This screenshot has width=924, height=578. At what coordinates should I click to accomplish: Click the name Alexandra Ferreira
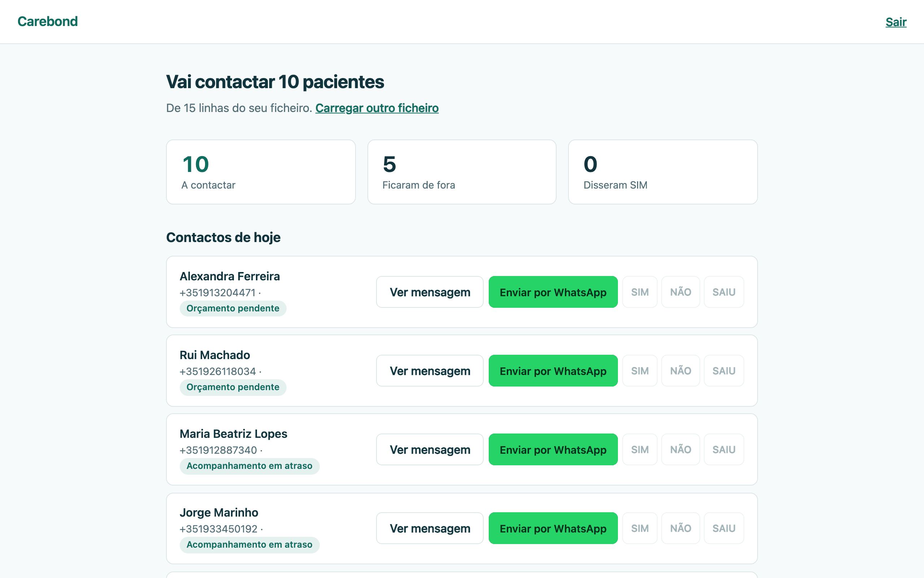pos(230,276)
